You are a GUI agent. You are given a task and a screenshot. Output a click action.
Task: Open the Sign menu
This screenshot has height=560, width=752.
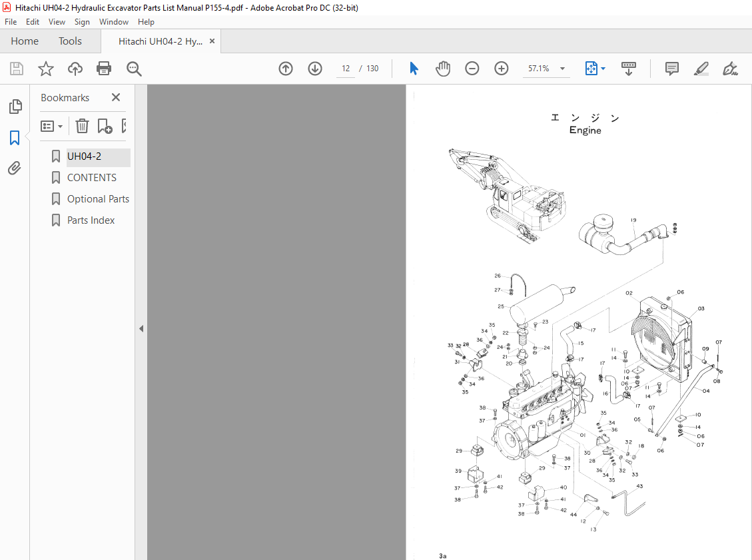(82, 21)
